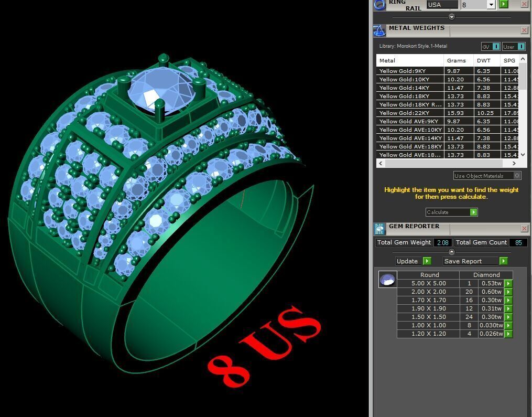
Task: Click the USA ring standard field
Action: [442, 5]
